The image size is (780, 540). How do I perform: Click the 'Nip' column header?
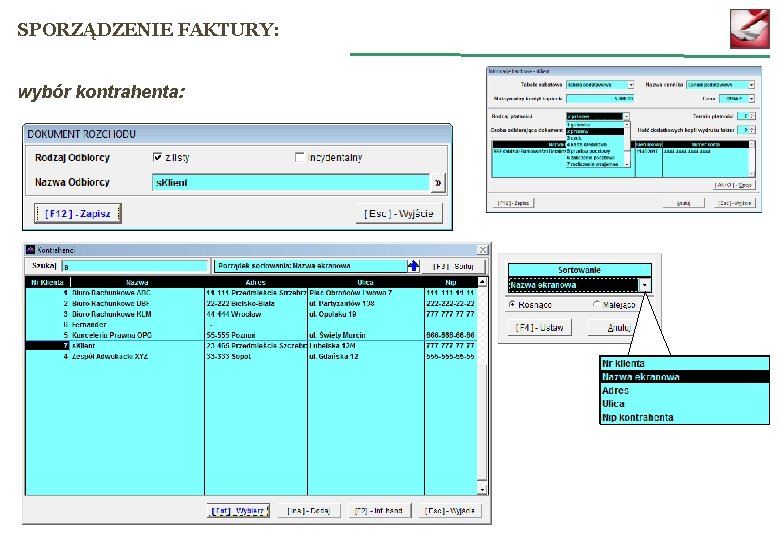pyautogui.click(x=451, y=282)
